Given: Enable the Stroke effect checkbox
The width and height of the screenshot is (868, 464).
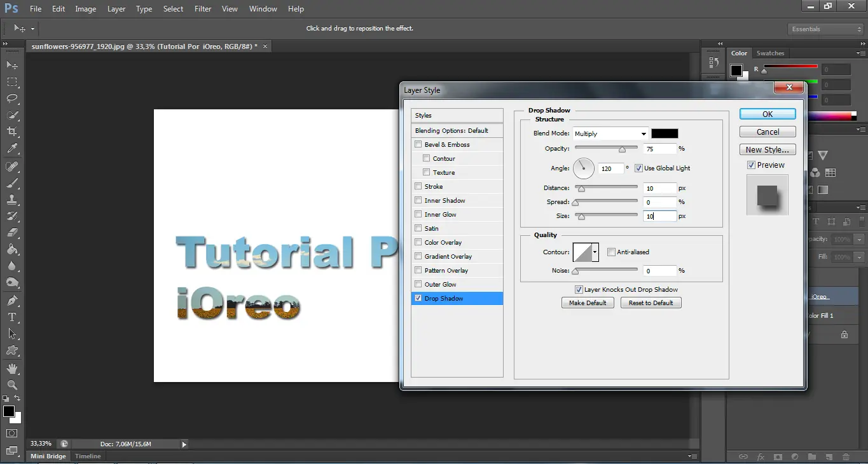Looking at the screenshot, I should pos(418,186).
